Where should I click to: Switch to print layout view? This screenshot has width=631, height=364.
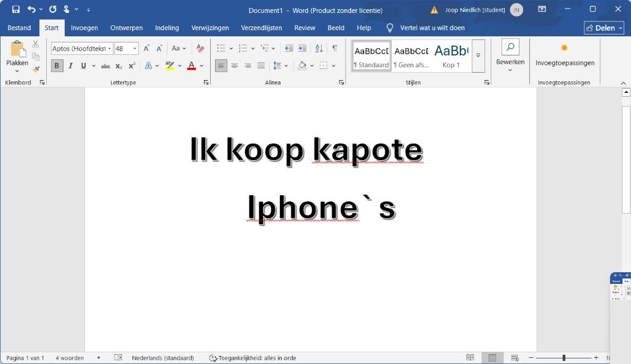tap(492, 358)
